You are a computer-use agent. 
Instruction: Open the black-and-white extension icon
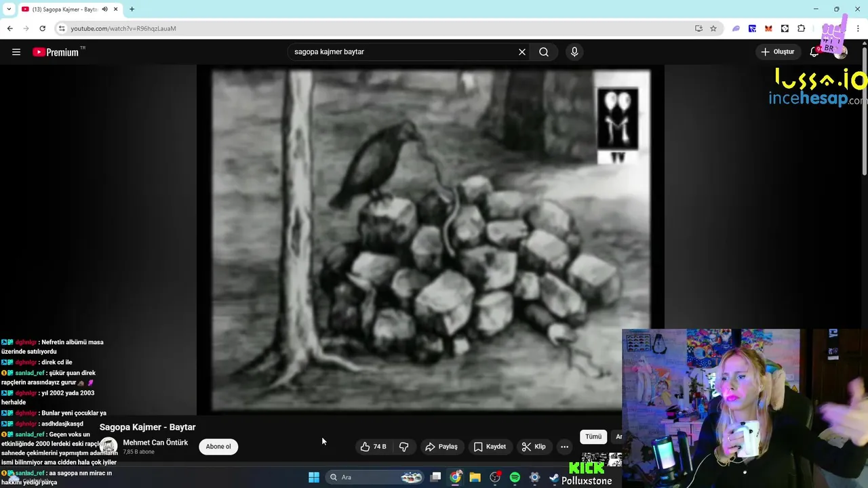pos(785,28)
